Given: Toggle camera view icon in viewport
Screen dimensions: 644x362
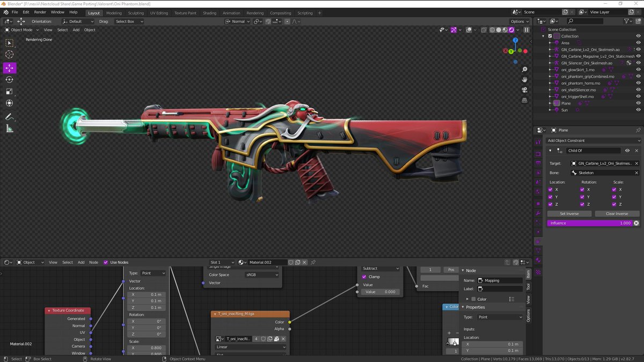Looking at the screenshot, I should click(524, 90).
